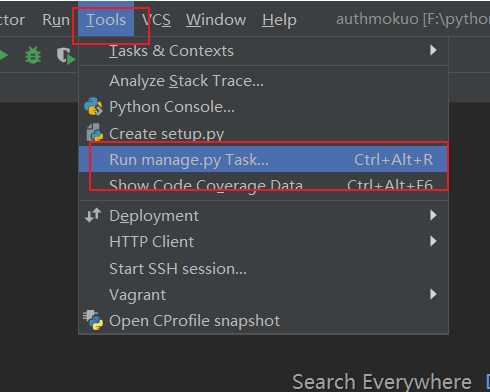The width and height of the screenshot is (490, 392).
Task: Expand the Vagrant submenu arrow
Action: [433, 294]
